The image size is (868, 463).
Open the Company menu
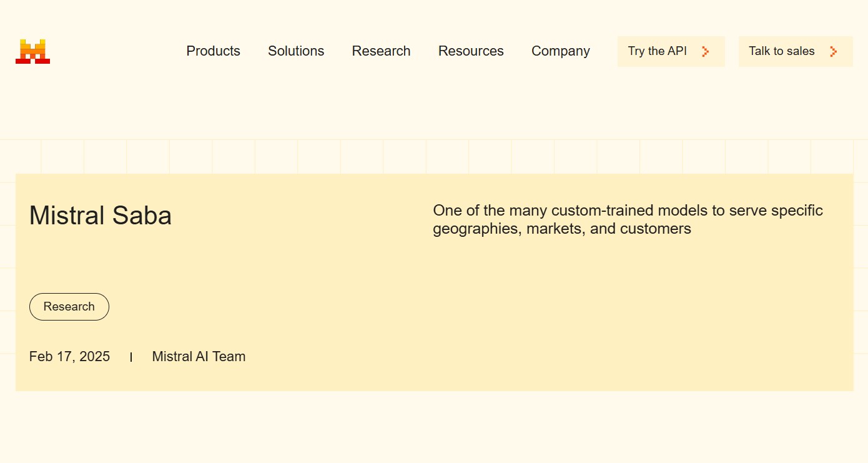click(x=560, y=51)
